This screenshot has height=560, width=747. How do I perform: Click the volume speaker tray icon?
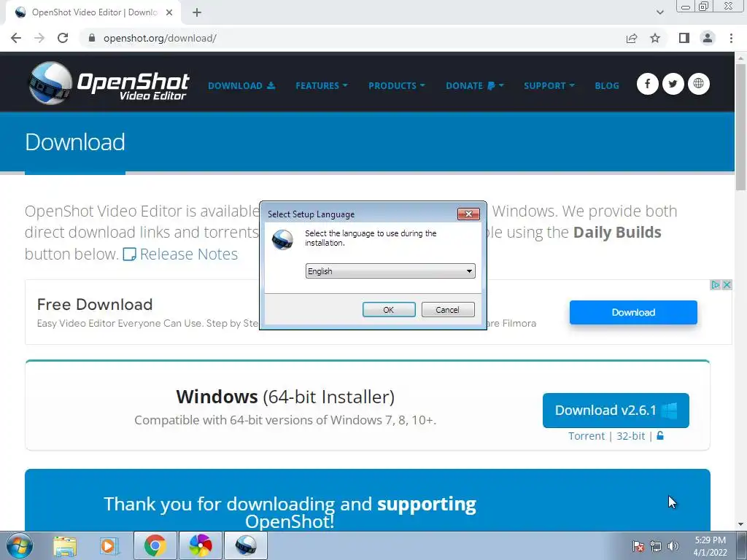[673, 546]
